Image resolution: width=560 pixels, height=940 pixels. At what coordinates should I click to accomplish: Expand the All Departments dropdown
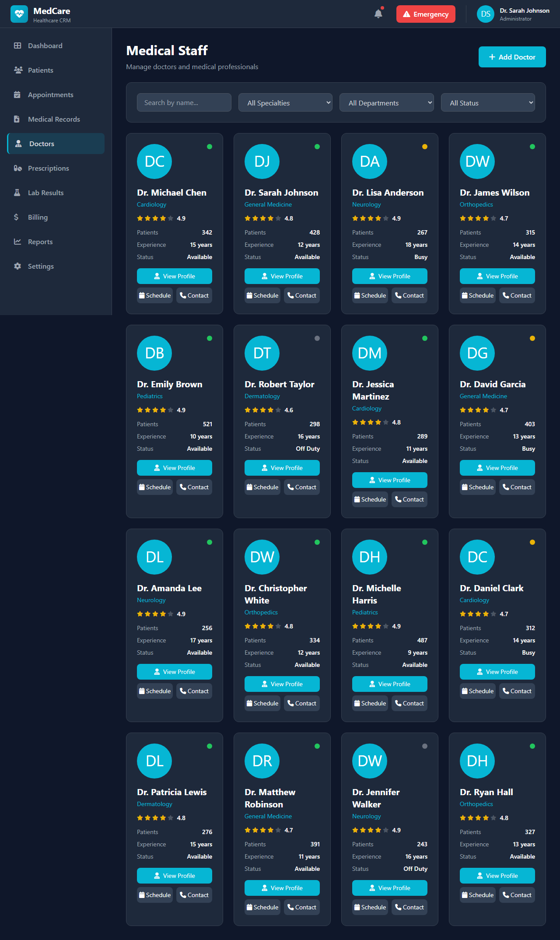pos(387,103)
